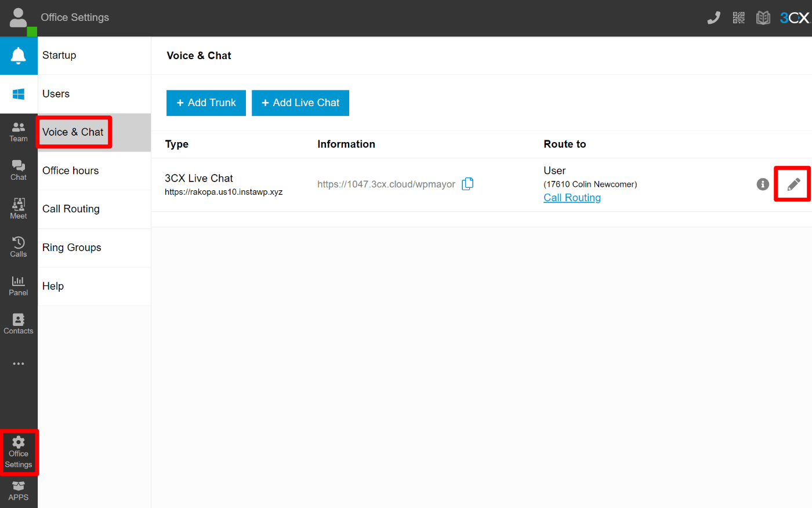This screenshot has width=812, height=508.
Task: Show the QR code icon
Action: pos(739,18)
